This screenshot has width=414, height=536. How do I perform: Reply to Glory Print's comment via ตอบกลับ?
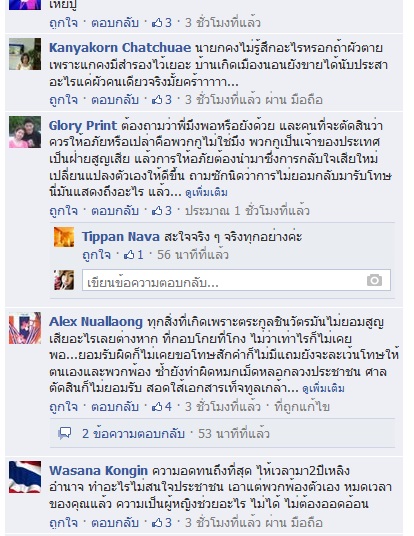point(115,211)
